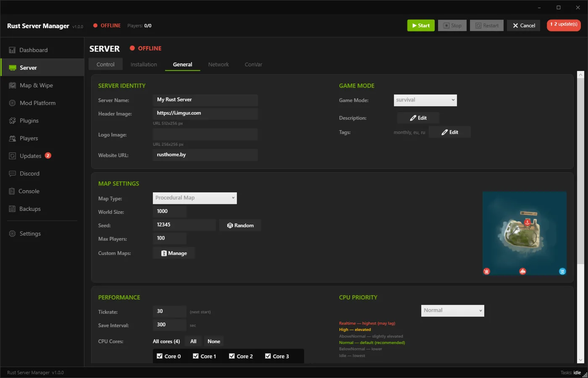The image size is (588, 378).
Task: Click the Save Interval field
Action: pyautogui.click(x=170, y=325)
